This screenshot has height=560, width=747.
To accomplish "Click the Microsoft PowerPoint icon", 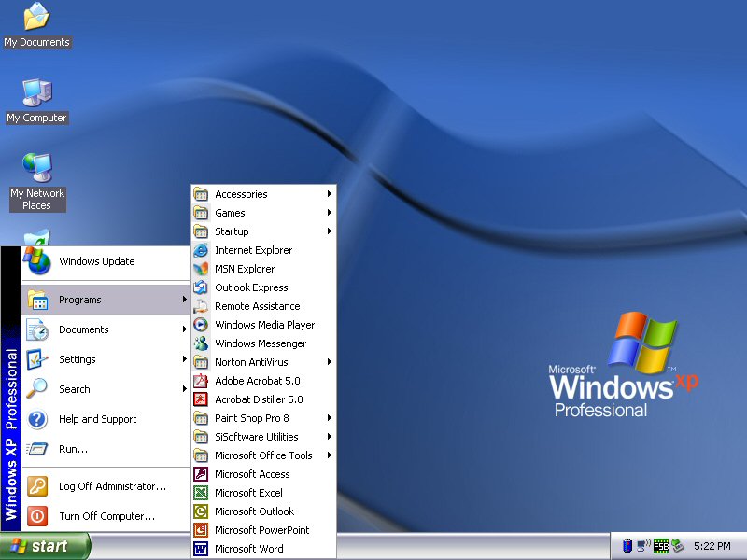I will point(201,530).
